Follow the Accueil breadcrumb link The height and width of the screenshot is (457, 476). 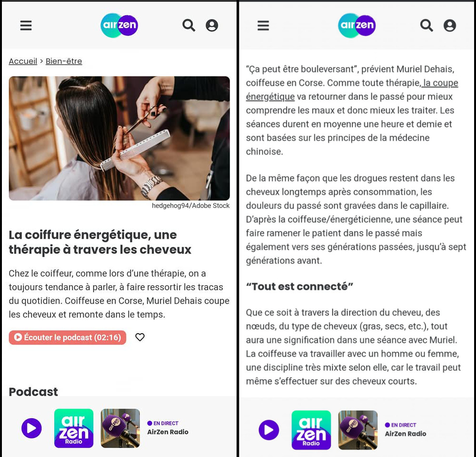tap(23, 61)
